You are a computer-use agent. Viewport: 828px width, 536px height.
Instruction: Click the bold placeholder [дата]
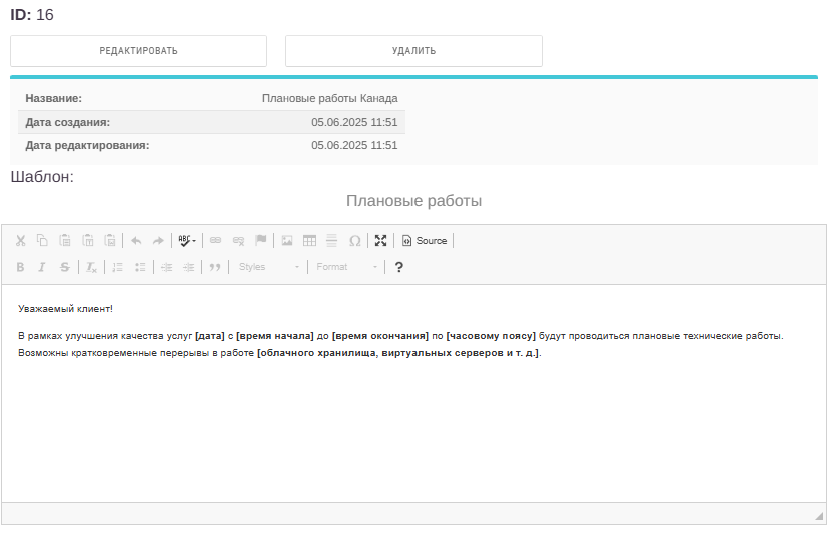[210, 336]
